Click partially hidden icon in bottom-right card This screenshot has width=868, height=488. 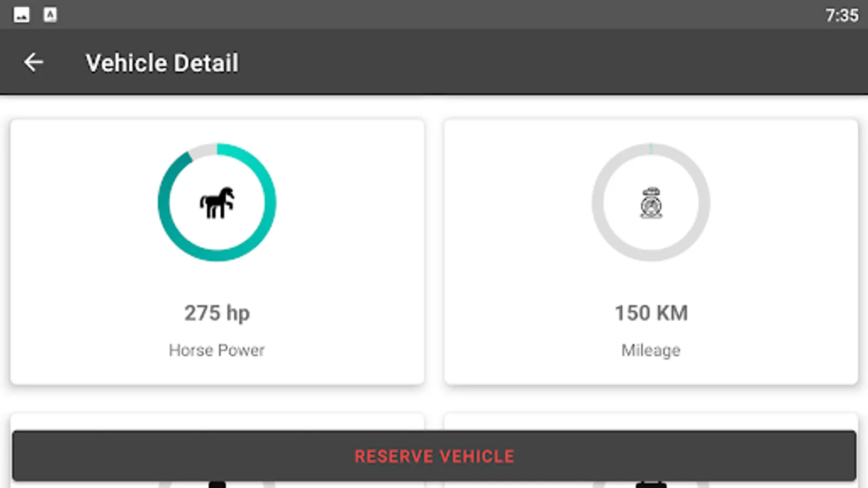(651, 484)
